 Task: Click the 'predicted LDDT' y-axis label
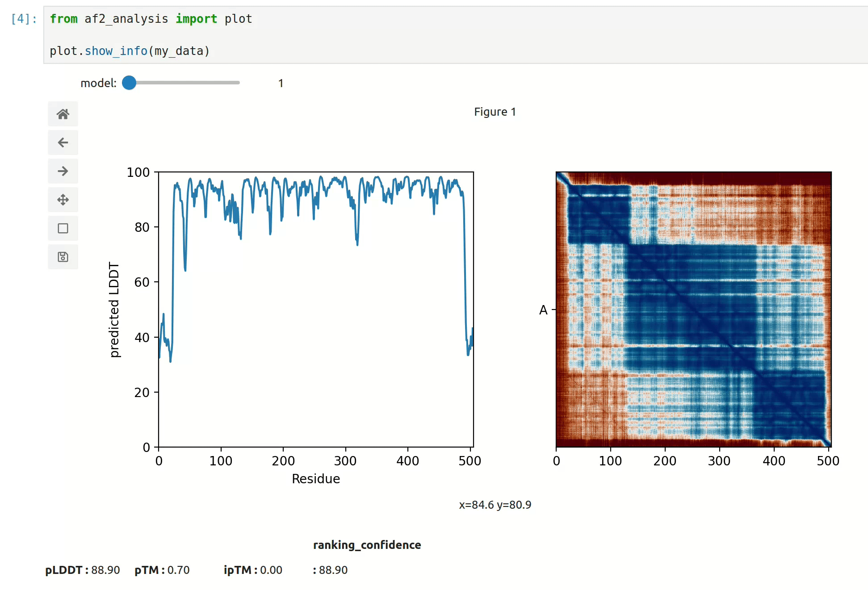(x=114, y=310)
